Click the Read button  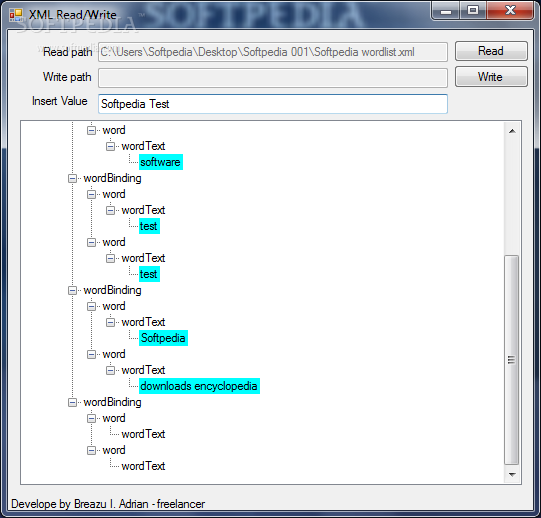(x=491, y=51)
